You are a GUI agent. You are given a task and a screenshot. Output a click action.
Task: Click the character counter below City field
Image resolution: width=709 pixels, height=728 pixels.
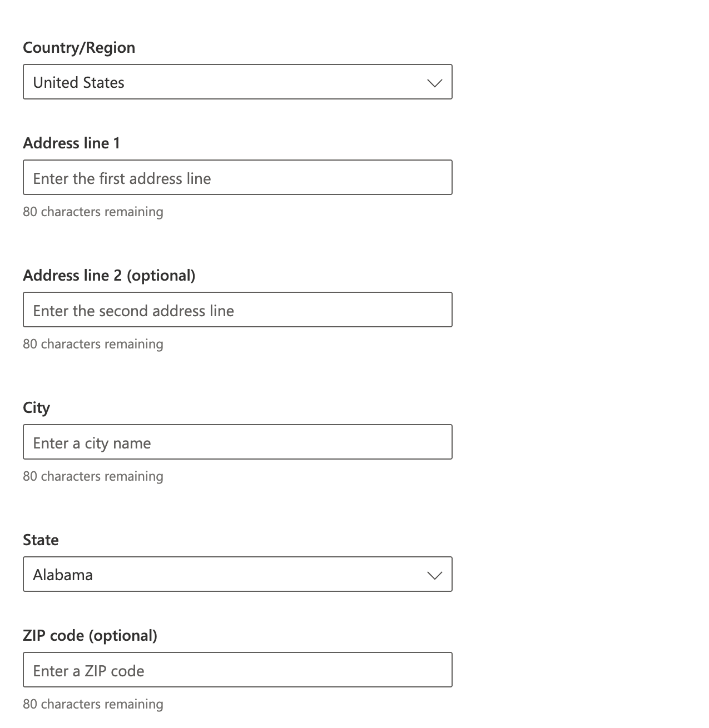[x=93, y=476]
